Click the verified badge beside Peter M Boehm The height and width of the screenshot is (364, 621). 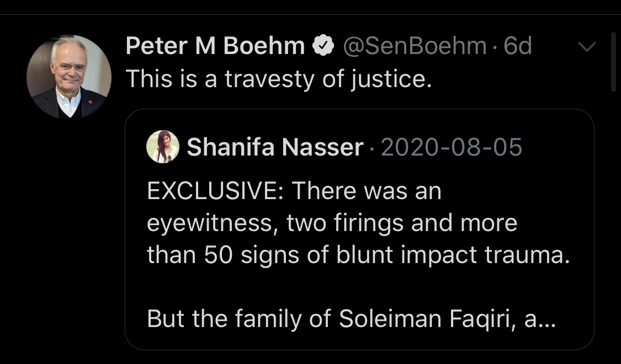323,46
